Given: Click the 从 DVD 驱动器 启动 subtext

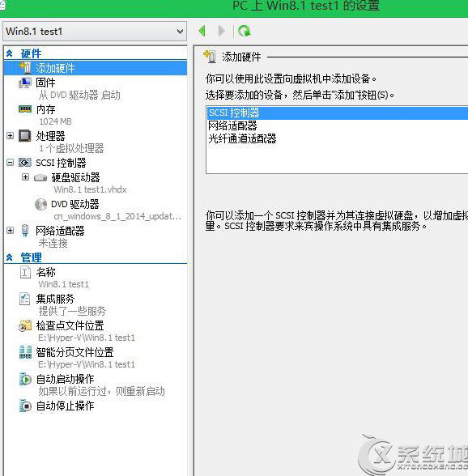Looking at the screenshot, I should [79, 95].
